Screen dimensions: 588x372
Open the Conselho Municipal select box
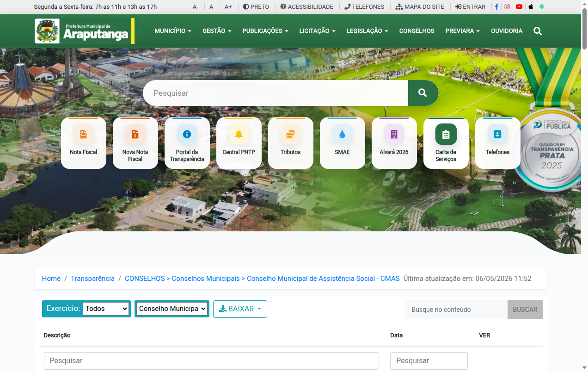pyautogui.click(x=172, y=309)
